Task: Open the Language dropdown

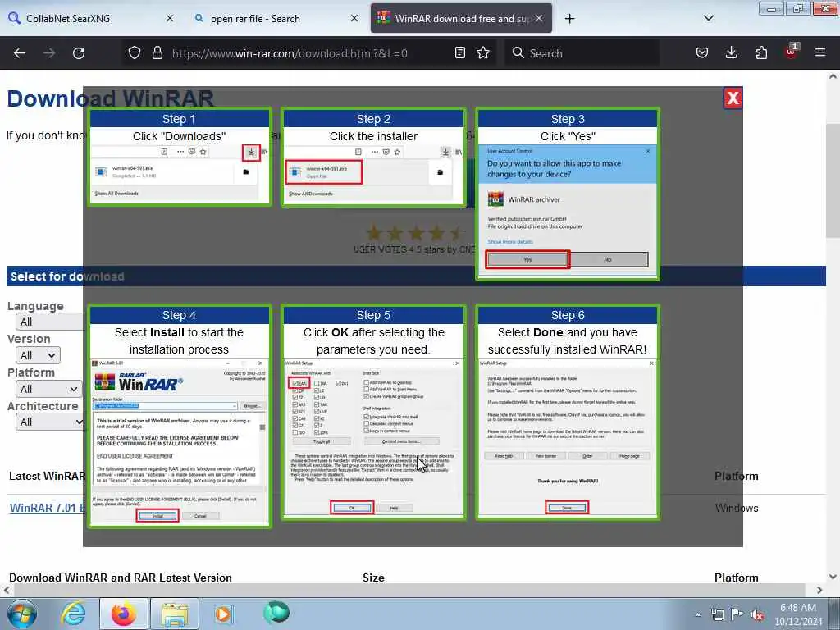Action: coord(50,322)
